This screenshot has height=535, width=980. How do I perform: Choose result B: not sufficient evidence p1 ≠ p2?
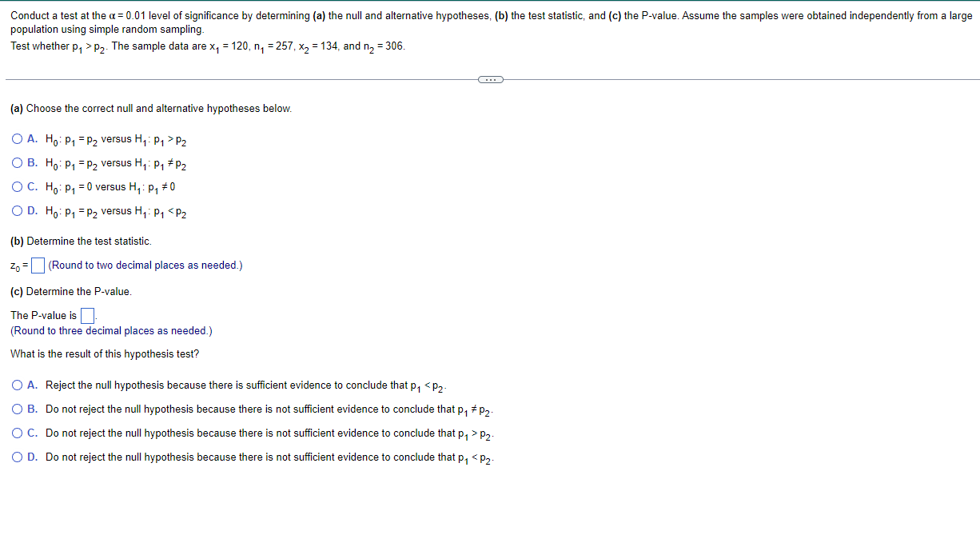coord(18,409)
